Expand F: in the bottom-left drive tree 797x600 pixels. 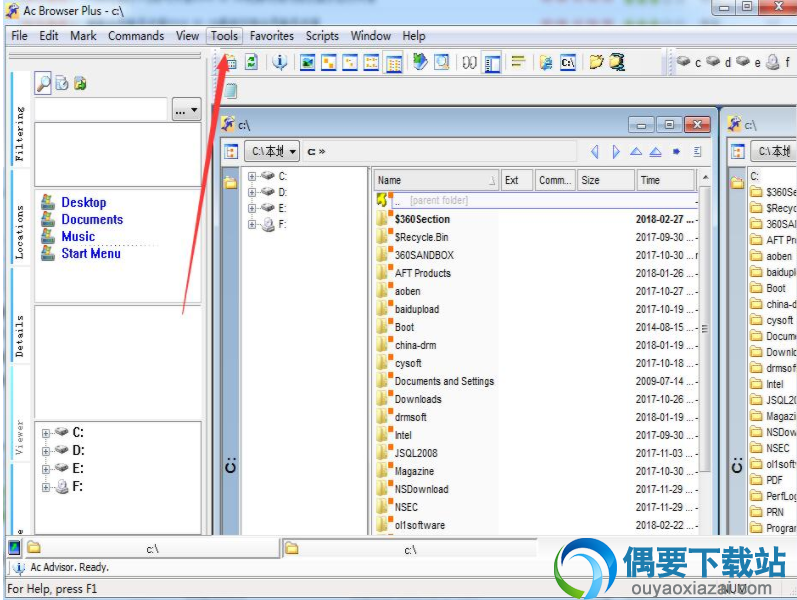pyautogui.click(x=46, y=487)
